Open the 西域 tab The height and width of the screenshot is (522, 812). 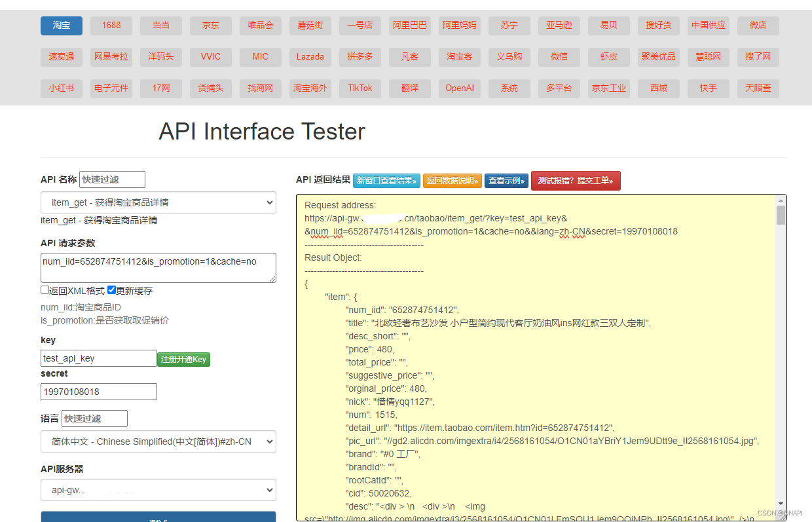click(x=659, y=88)
